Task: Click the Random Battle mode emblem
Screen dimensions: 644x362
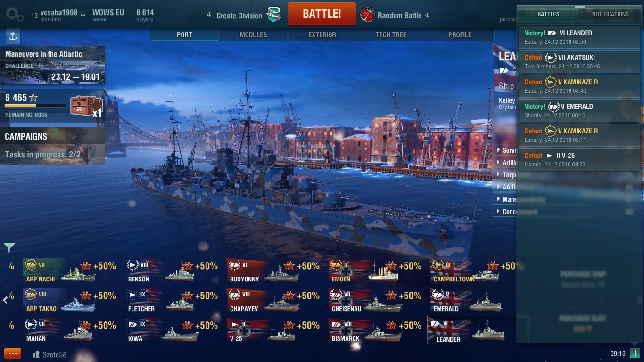Action: pyautogui.click(x=367, y=15)
